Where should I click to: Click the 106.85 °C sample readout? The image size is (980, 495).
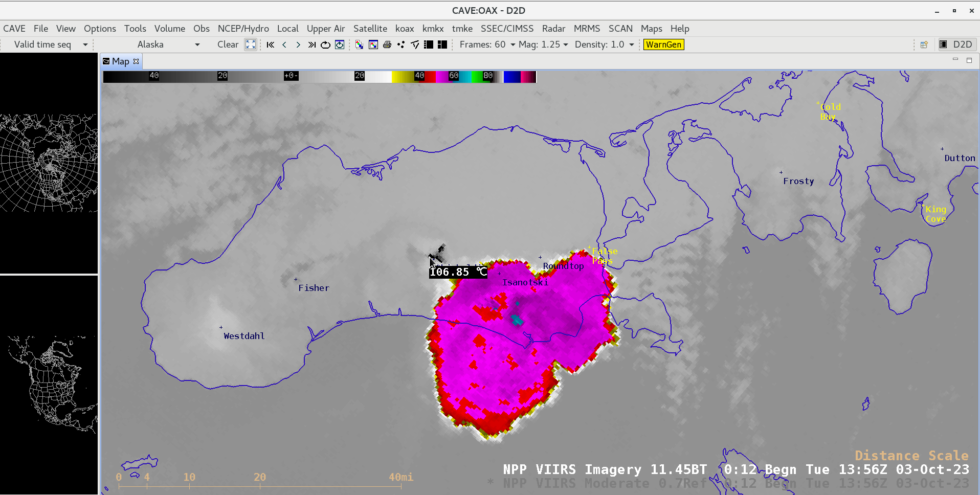[x=458, y=272]
